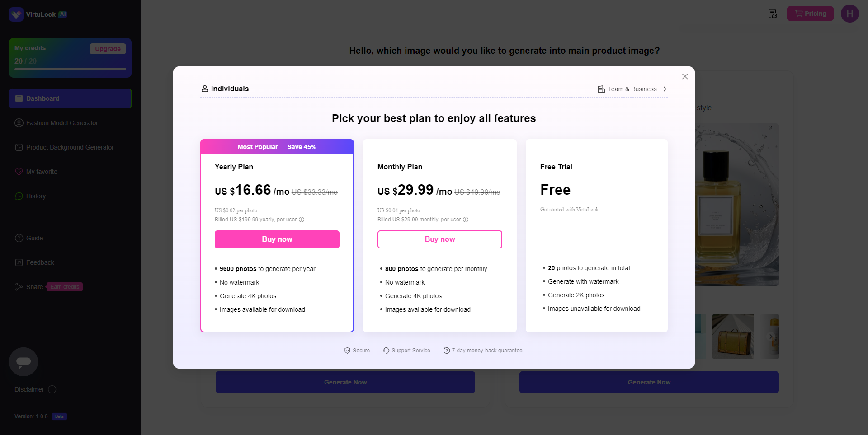868x435 pixels.
Task: Open the order records icon in header
Action: (x=773, y=14)
